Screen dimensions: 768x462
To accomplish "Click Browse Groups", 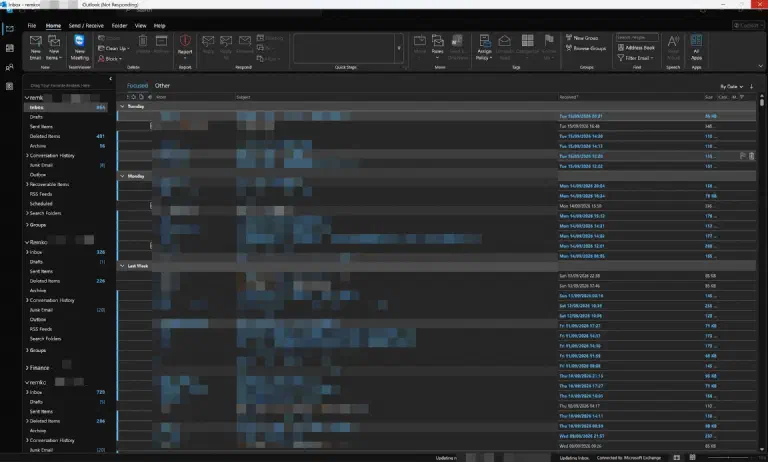I will tap(586, 48).
